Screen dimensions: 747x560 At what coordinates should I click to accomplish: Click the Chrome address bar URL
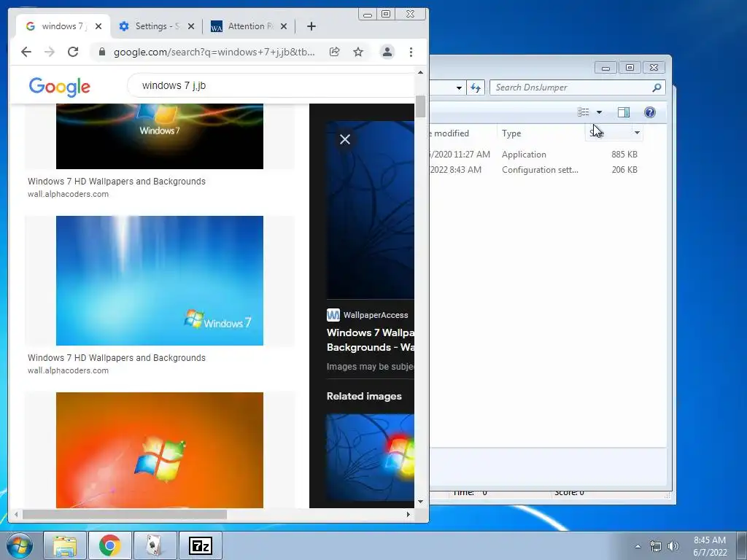coord(214,52)
